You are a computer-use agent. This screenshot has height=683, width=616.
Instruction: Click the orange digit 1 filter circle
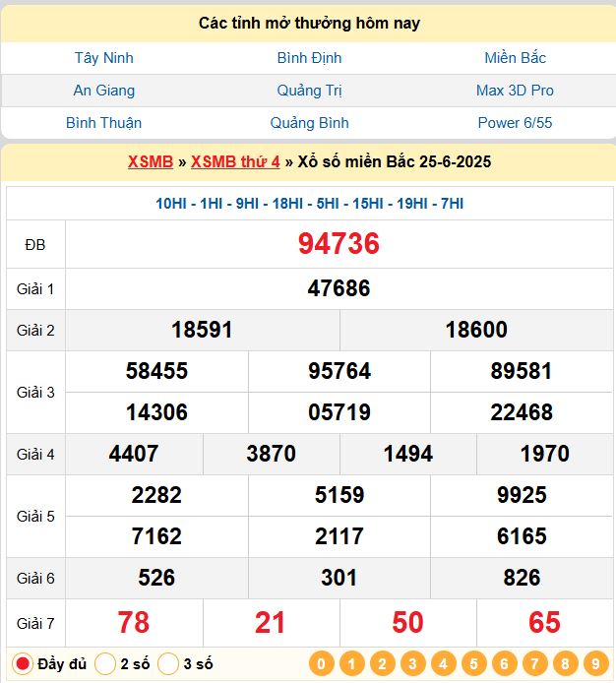click(x=352, y=664)
